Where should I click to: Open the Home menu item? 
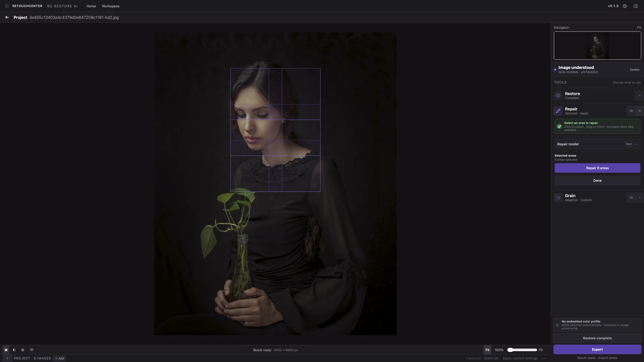pos(91,6)
